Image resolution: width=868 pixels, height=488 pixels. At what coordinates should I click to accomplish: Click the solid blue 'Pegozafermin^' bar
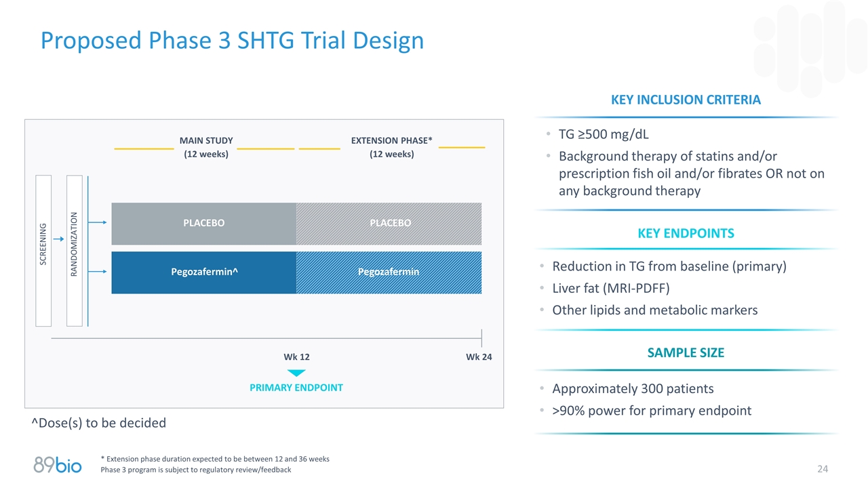(204, 272)
